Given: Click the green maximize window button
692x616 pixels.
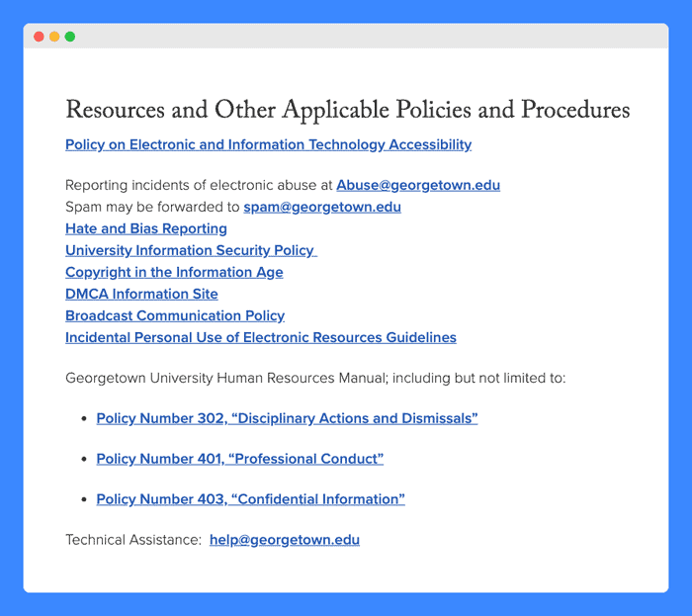Looking at the screenshot, I should [70, 37].
